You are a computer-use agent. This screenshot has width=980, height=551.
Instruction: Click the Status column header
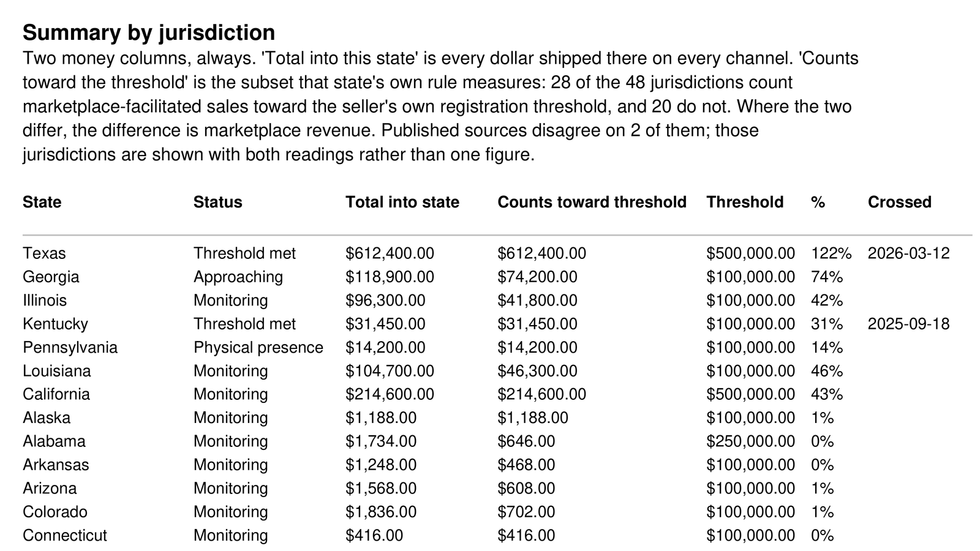point(217,202)
